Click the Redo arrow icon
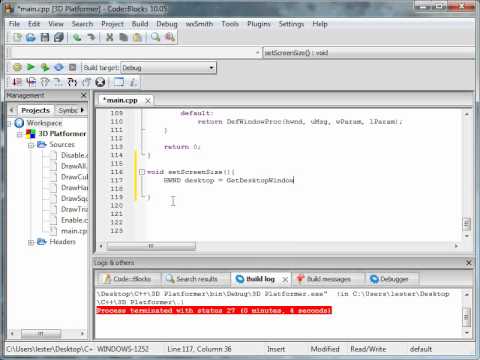 pyautogui.click(x=91, y=37)
